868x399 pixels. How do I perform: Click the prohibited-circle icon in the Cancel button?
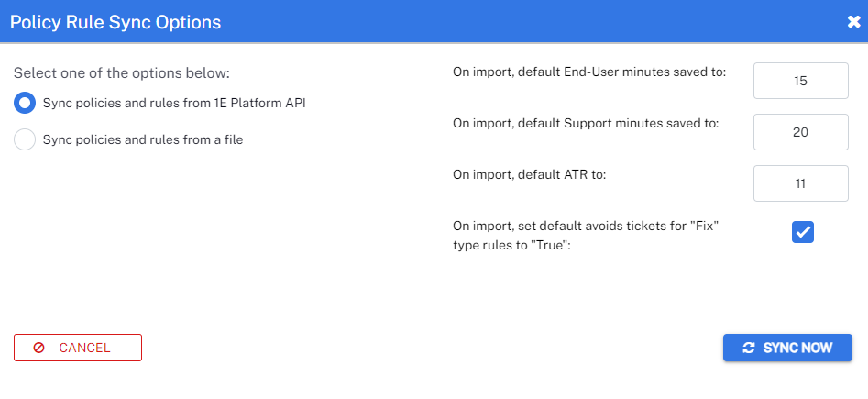pyautogui.click(x=39, y=349)
